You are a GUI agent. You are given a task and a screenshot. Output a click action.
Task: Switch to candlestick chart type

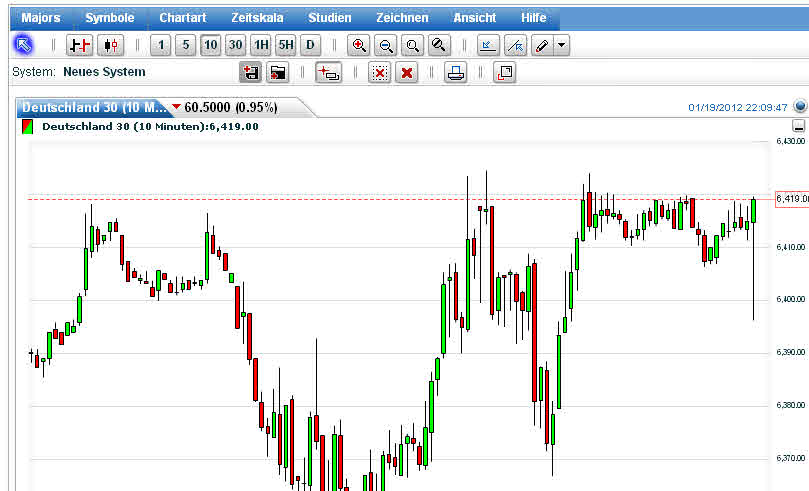[x=110, y=45]
